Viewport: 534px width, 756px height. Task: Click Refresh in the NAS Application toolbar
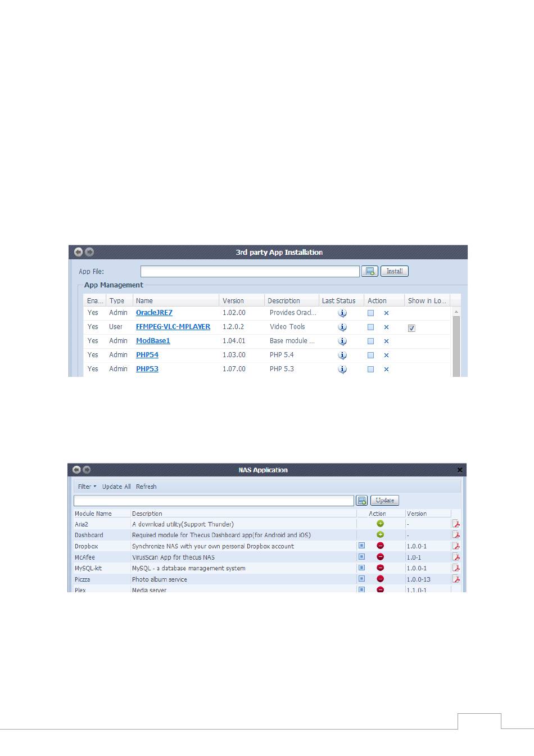click(x=146, y=487)
